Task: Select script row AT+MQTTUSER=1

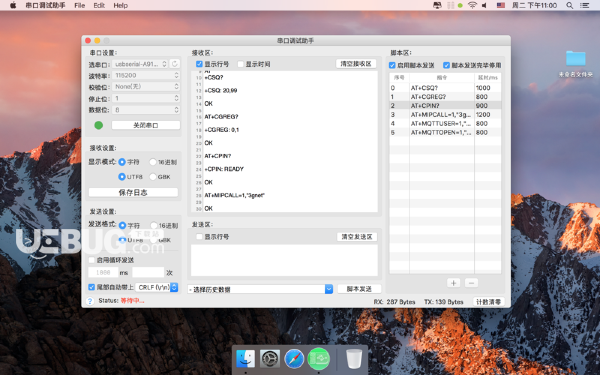Action: (445, 123)
